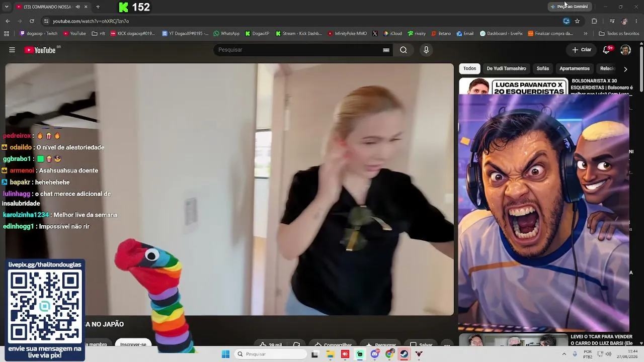Open File Explorer from the taskbar
644x362 pixels.
pyautogui.click(x=330, y=354)
